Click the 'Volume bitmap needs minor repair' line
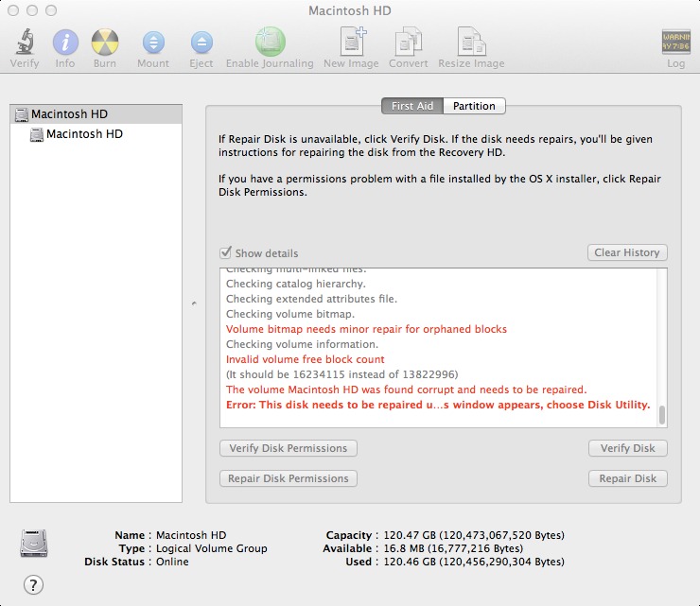Screen dimensions: 700x606 (366, 329)
